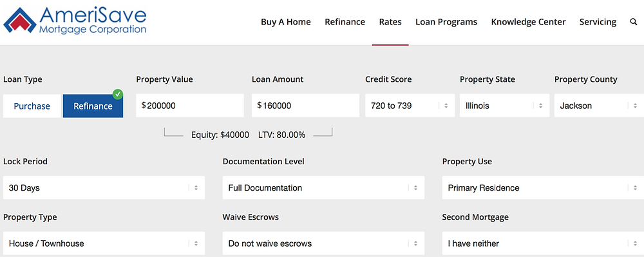
Task: Open the Buy A Home menu
Action: 286,22
